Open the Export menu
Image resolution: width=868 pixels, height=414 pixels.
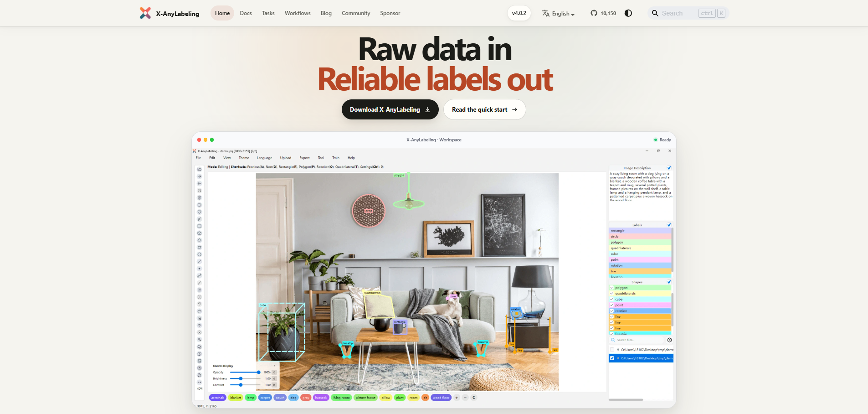[304, 158]
